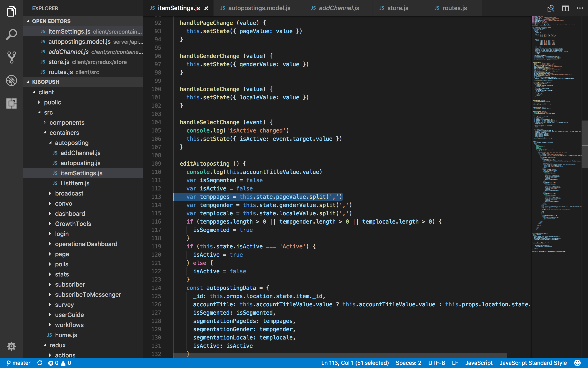Click the vertical scrollbar thumb in the editor
The image size is (588, 368).
(x=585, y=144)
